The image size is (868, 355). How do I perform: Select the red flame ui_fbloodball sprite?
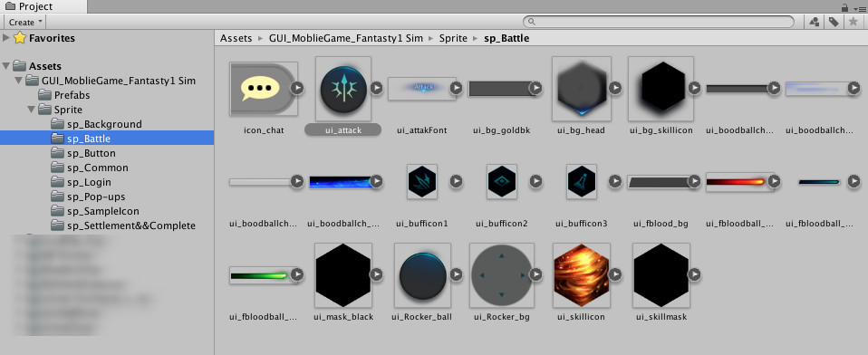(x=740, y=181)
